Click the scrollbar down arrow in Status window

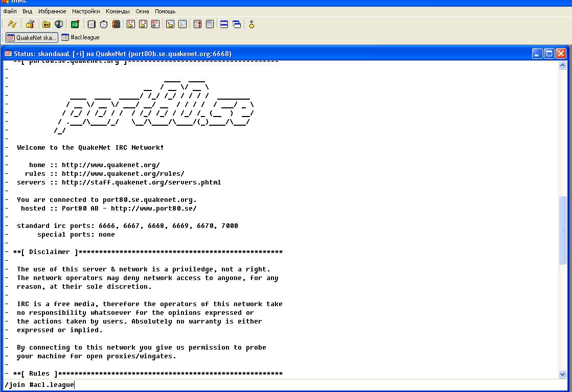coord(562,375)
